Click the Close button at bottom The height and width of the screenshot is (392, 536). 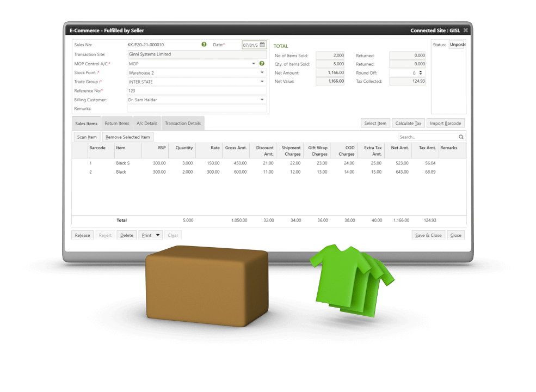455,235
